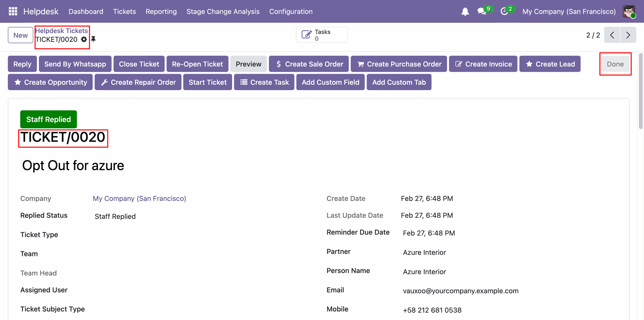The height and width of the screenshot is (320, 644).
Task: Open the chat messages icon
Action: (x=482, y=11)
